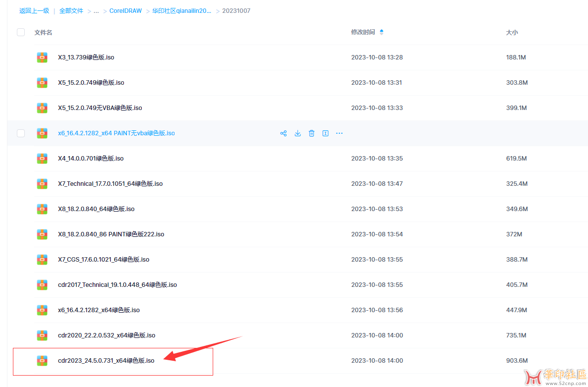This screenshot has width=588, height=387.
Task: Click the size value 399.1M
Action: click(x=517, y=108)
